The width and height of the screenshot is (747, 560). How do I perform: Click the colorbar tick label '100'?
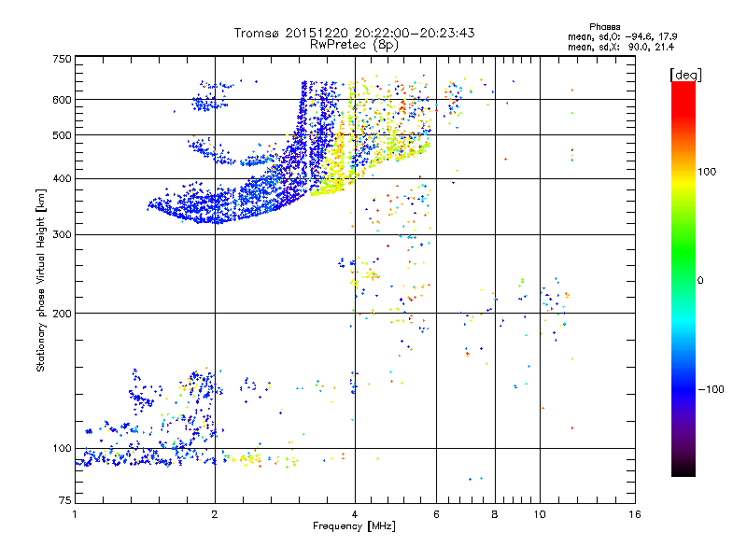point(707,172)
